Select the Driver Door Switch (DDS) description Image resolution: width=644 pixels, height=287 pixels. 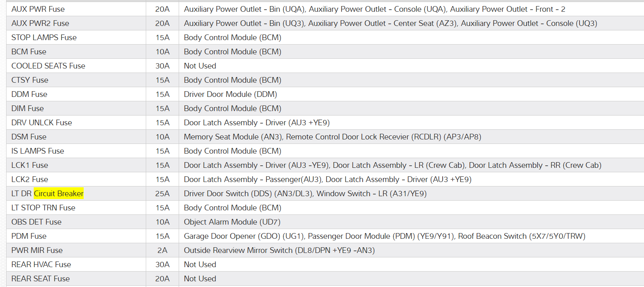(305, 193)
